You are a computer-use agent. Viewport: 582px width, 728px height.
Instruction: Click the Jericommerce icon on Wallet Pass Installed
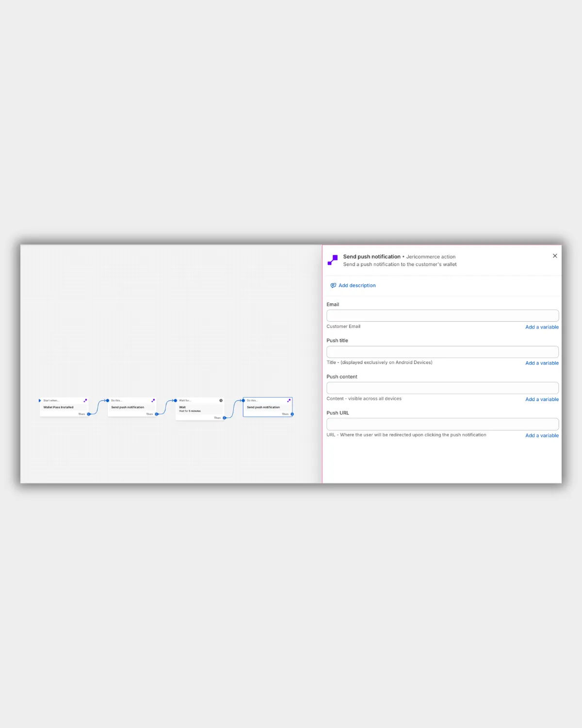[85, 400]
